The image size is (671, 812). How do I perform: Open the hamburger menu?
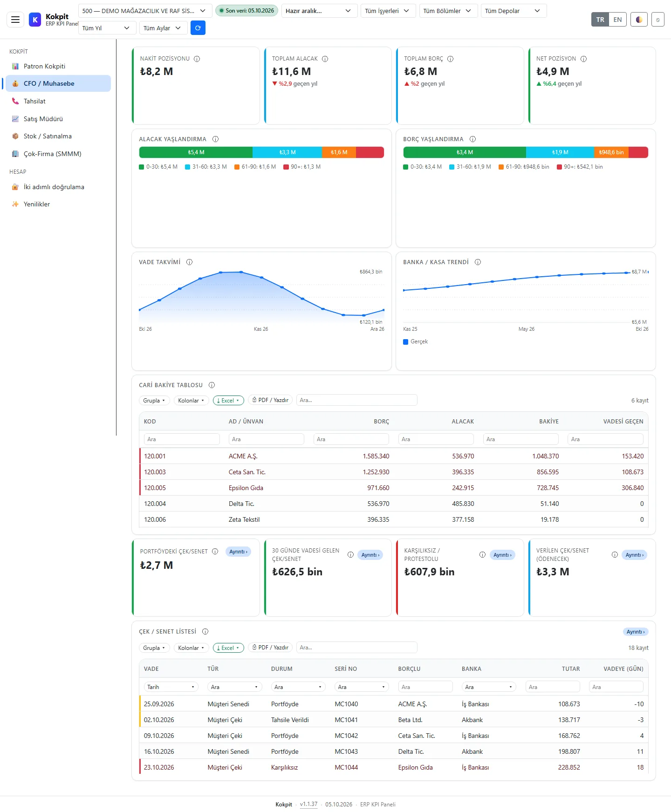pos(15,20)
